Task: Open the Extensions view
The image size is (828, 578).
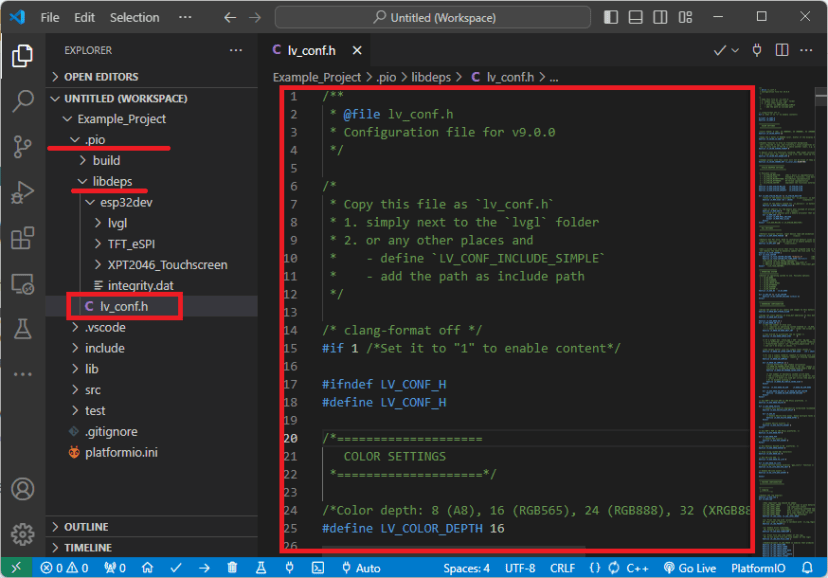Action: coord(22,237)
